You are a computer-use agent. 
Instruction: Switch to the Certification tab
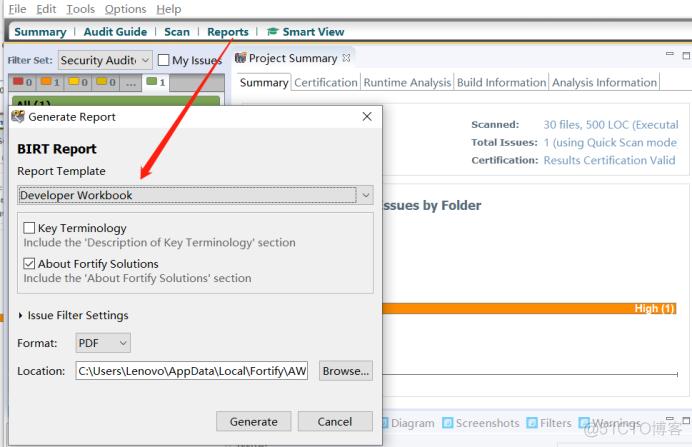point(326,83)
